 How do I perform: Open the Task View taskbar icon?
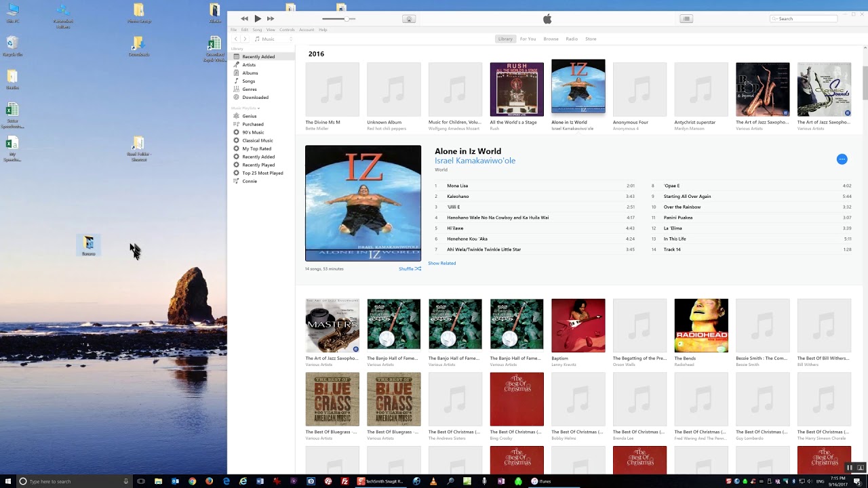point(141,481)
